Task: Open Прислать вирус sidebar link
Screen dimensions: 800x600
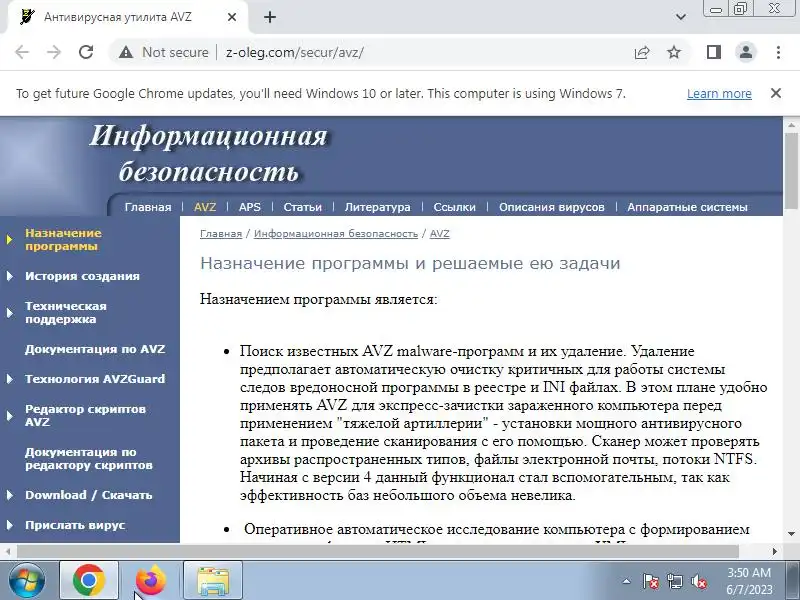Action: (75, 525)
